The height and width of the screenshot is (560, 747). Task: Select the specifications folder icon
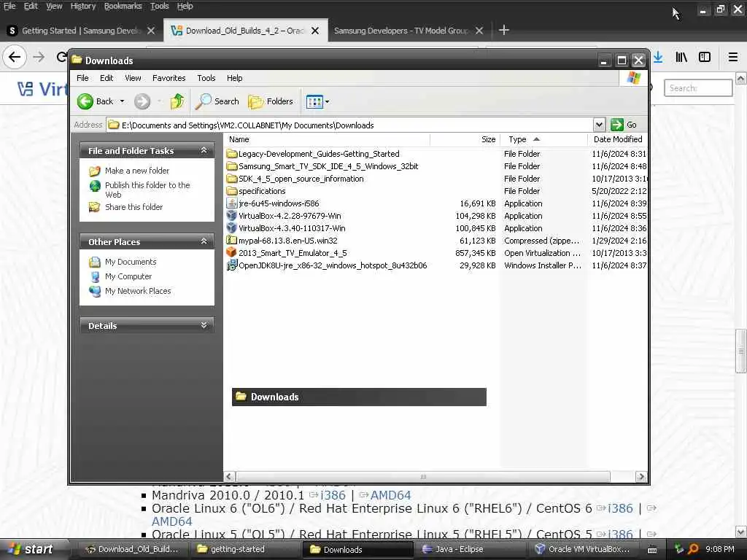coord(231,190)
